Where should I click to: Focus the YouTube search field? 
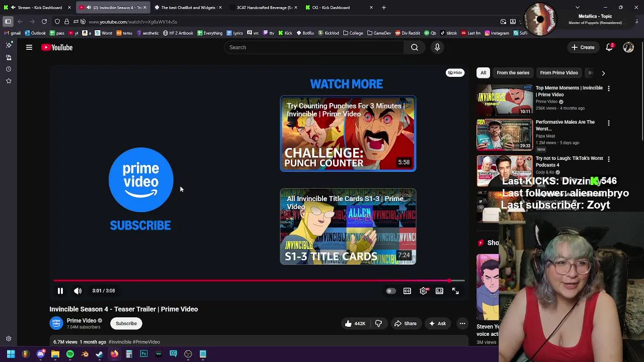pyautogui.click(x=314, y=47)
